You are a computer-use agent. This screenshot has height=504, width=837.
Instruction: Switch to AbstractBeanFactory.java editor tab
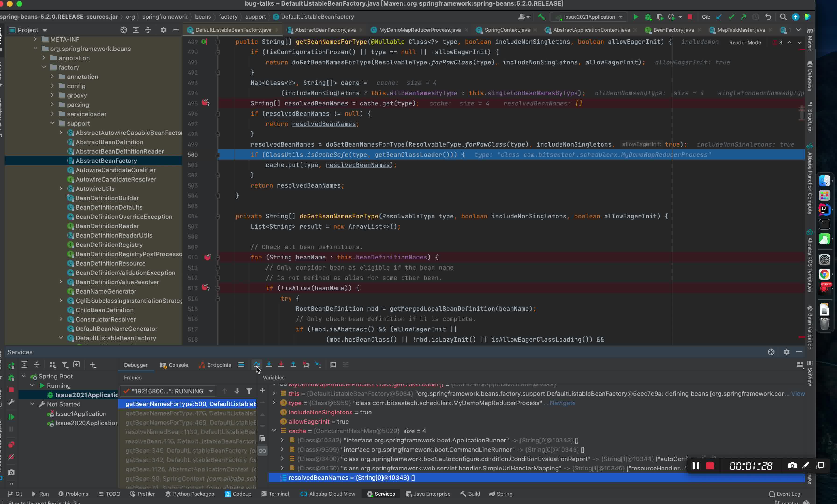325,30
